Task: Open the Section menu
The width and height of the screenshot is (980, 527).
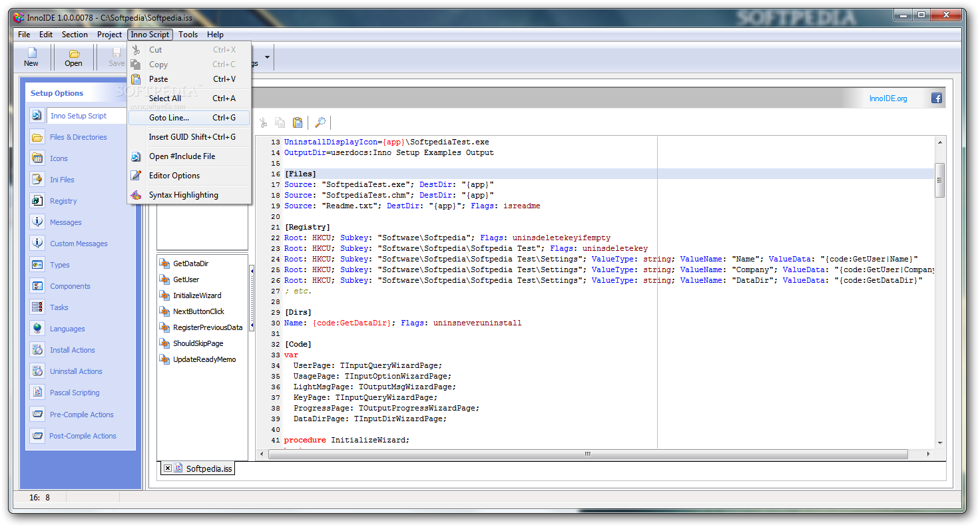Action: tap(75, 35)
